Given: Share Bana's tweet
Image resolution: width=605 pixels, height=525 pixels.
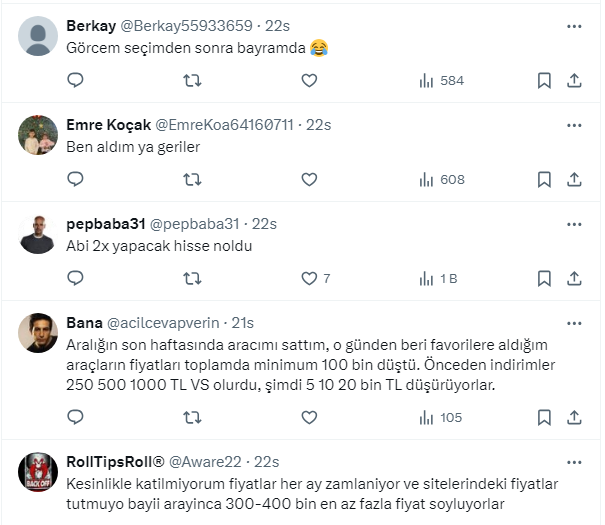Looking at the screenshot, I should coord(574,417).
